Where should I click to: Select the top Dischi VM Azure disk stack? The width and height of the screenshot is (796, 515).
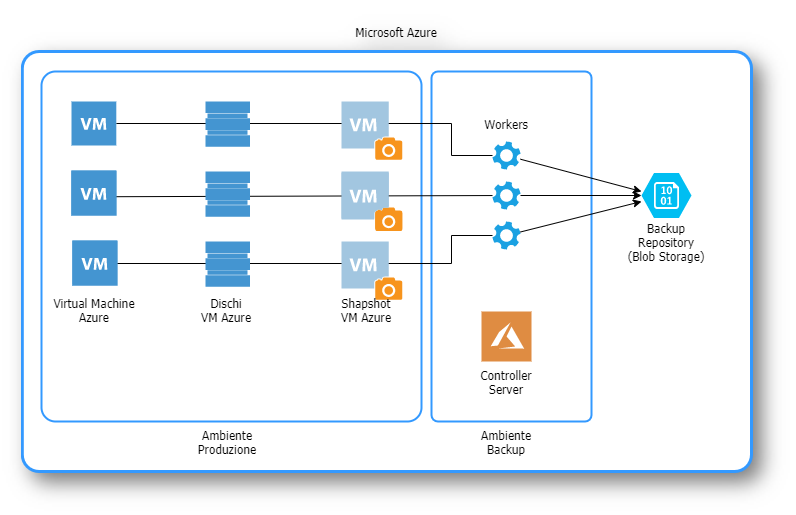pyautogui.click(x=227, y=124)
